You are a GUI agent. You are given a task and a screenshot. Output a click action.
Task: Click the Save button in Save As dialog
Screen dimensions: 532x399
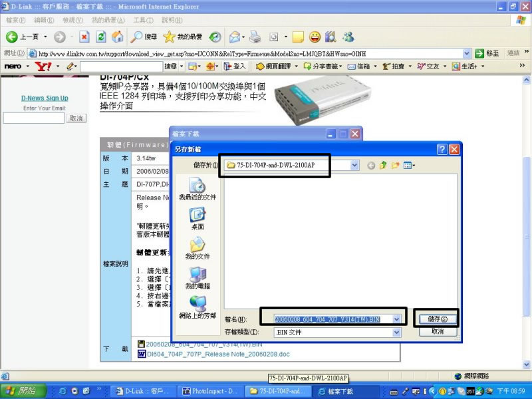pyautogui.click(x=438, y=319)
